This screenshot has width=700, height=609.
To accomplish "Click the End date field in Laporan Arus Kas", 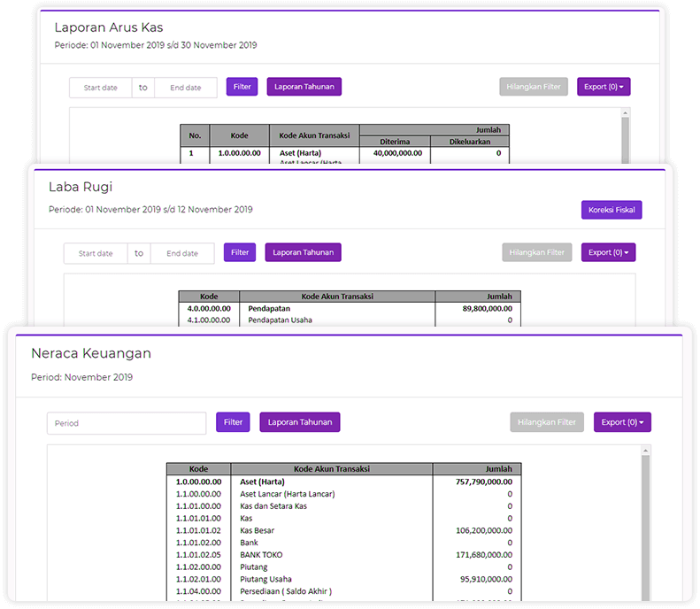I will tap(185, 88).
